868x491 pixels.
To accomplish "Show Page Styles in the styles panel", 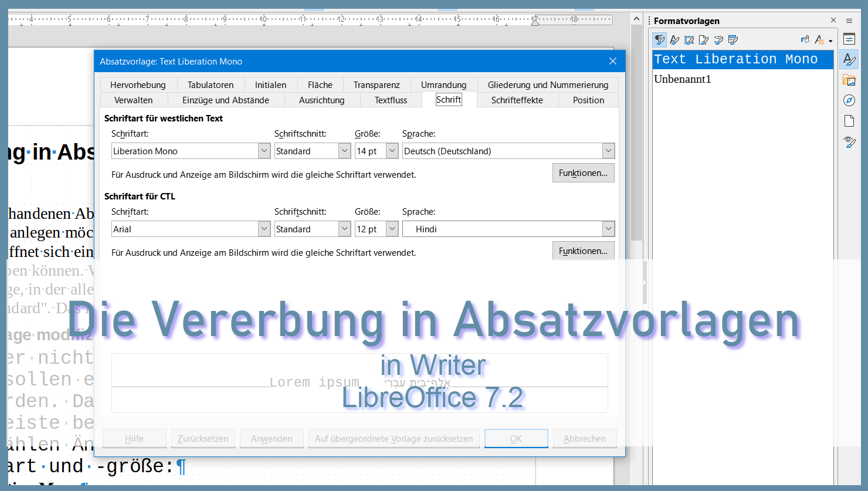I will click(x=704, y=40).
